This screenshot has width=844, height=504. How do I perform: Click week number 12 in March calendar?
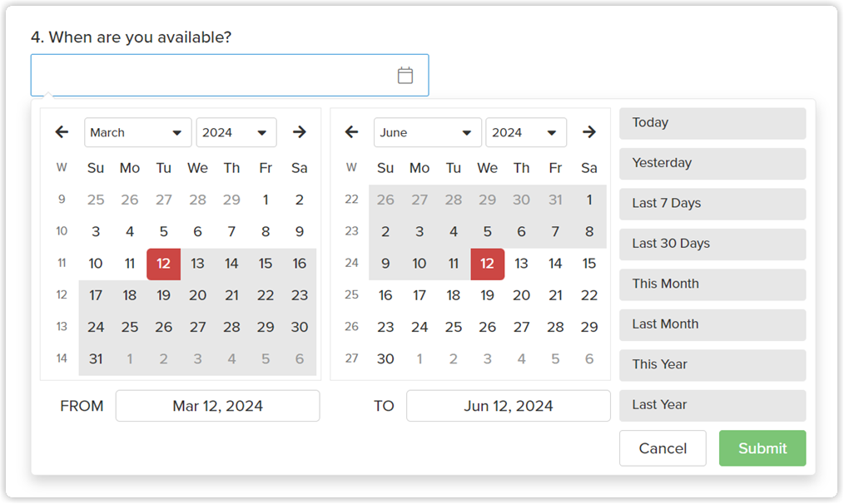coord(62,294)
